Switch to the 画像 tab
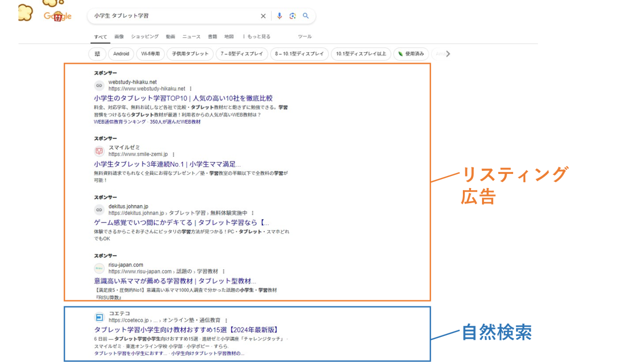This screenshot has height=362, width=644. pyautogui.click(x=119, y=37)
